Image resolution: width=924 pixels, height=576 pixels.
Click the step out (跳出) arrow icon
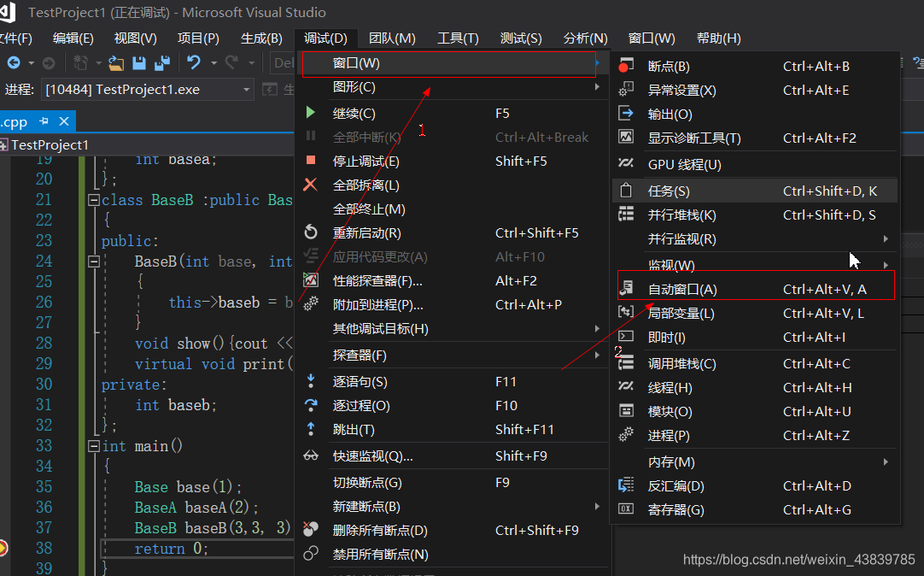tap(311, 429)
